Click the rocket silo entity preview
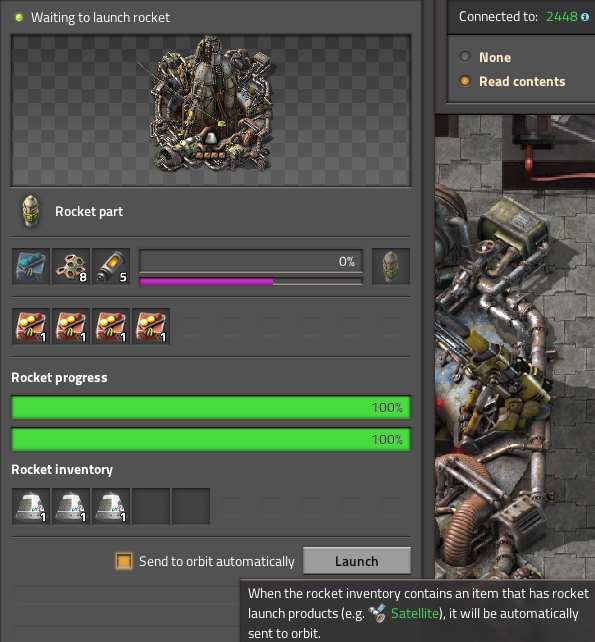The height and width of the screenshot is (642, 595). coord(211,110)
